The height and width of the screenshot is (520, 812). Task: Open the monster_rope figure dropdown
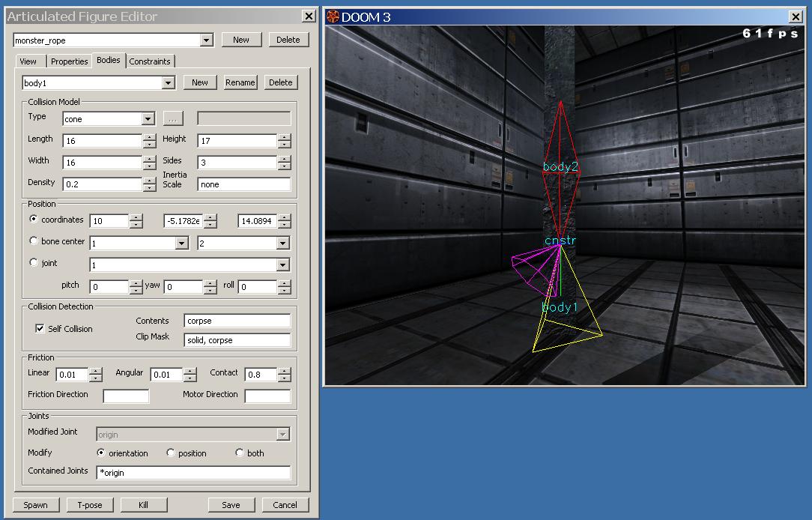tap(206, 40)
